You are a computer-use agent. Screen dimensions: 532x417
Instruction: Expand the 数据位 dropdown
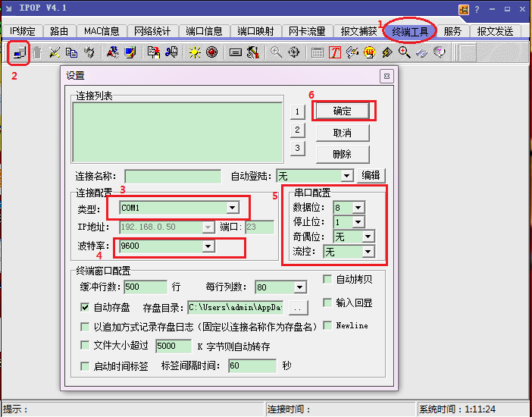click(358, 207)
